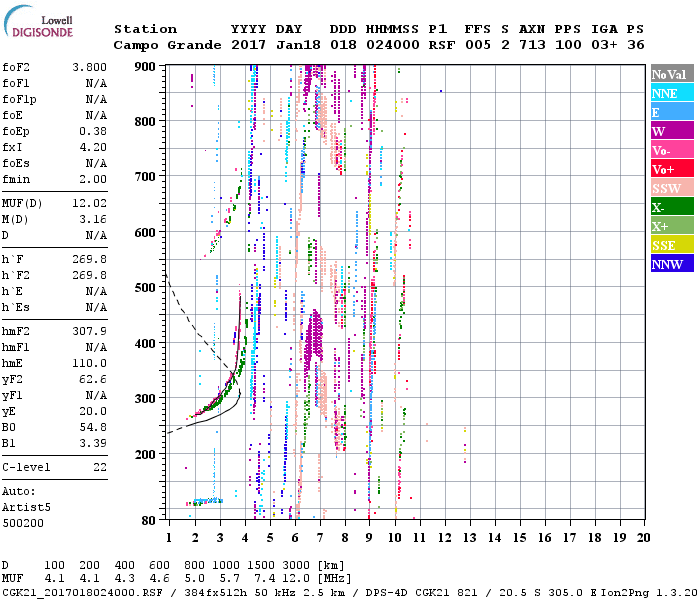The image size is (700, 600).
Task: Click the Jan18 date value
Action: pyautogui.click(x=298, y=45)
